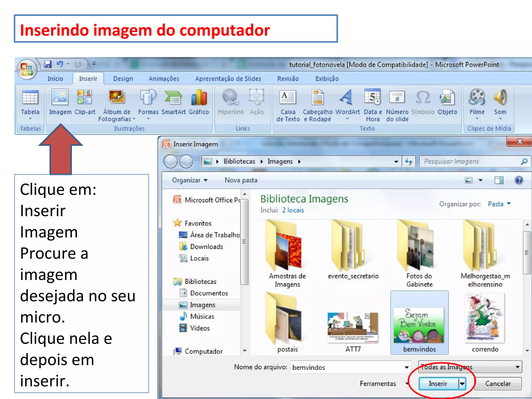Undo the last action
Screen dimensions: 532x399
(60, 64)
